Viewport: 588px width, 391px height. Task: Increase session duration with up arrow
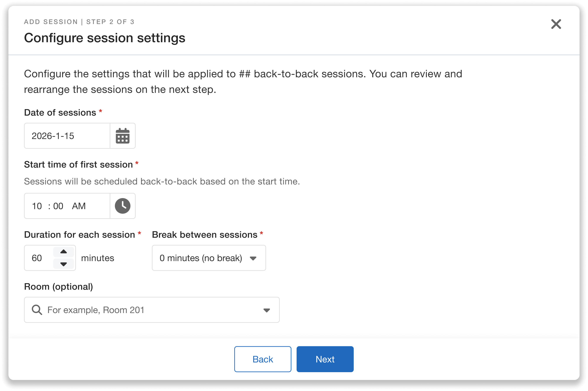tap(64, 252)
